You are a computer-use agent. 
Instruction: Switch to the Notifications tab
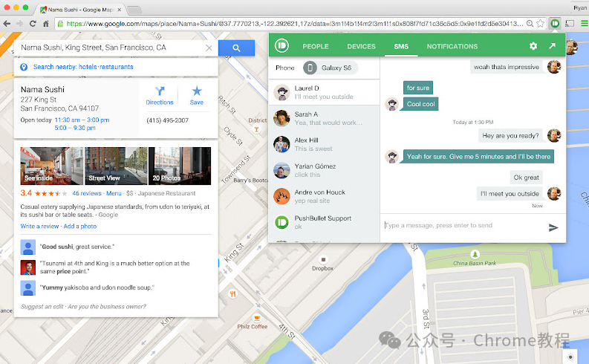tap(452, 46)
